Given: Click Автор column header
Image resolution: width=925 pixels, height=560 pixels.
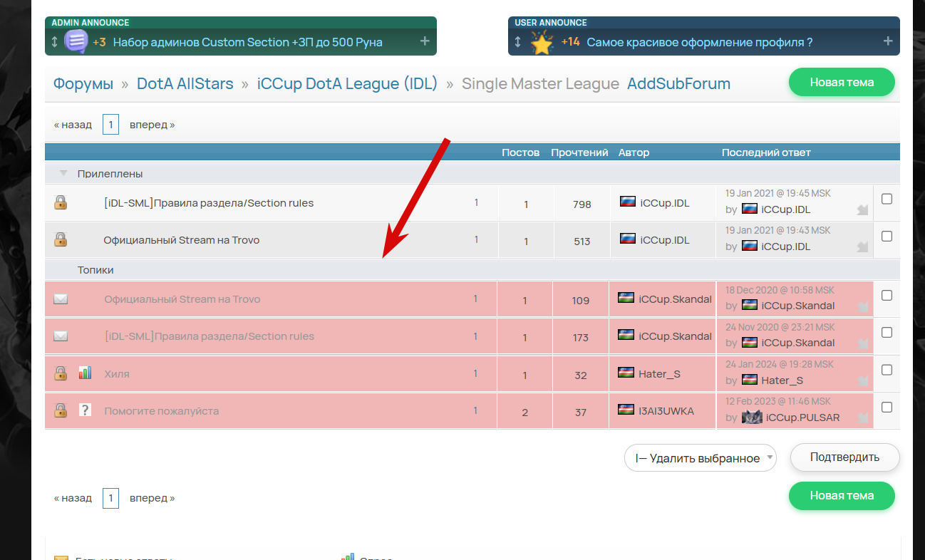Looking at the screenshot, I should click(634, 152).
